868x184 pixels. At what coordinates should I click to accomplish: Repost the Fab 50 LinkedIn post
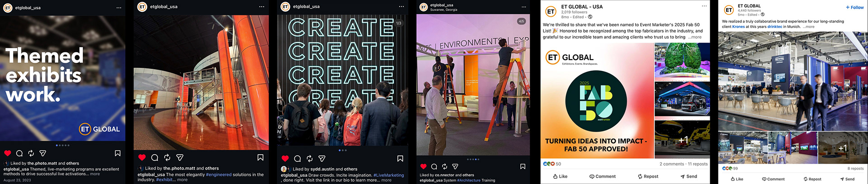click(648, 176)
